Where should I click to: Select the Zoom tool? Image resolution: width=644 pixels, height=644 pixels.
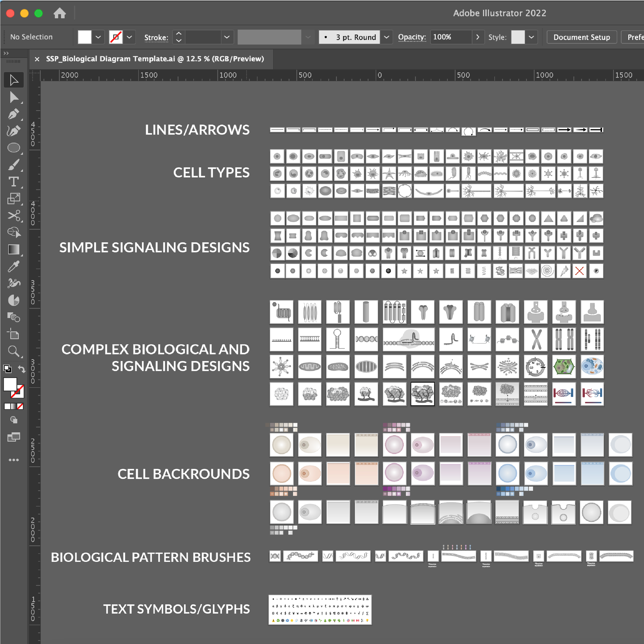(x=14, y=351)
